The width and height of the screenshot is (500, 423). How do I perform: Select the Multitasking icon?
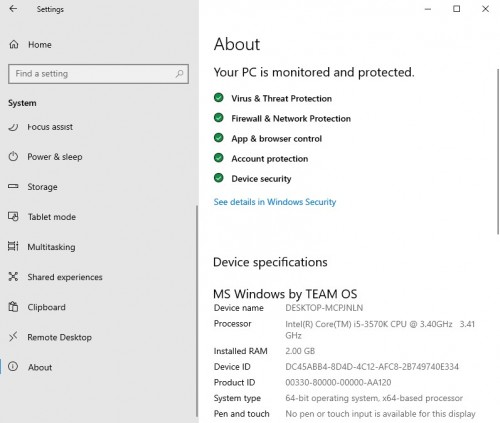(13, 246)
